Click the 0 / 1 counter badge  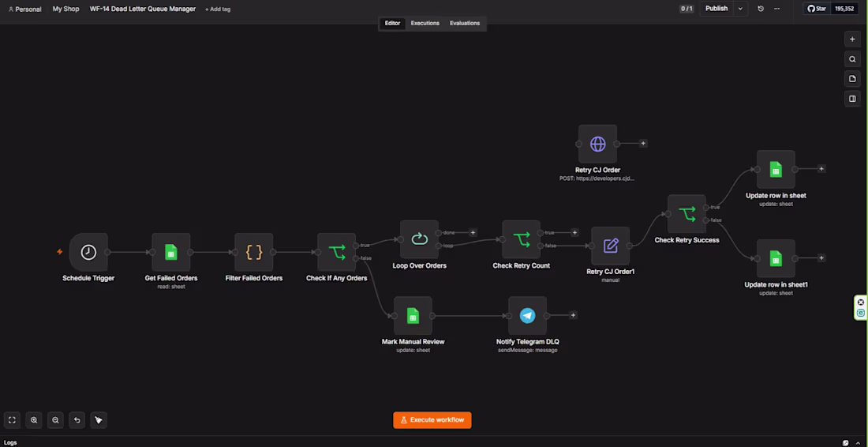click(687, 9)
